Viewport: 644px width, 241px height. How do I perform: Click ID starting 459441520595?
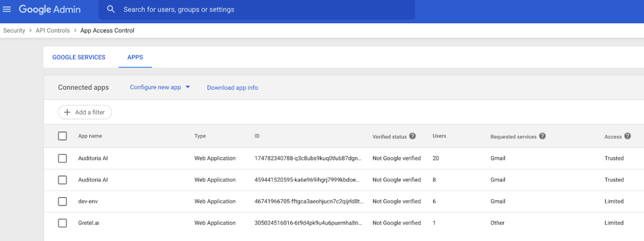(308, 180)
